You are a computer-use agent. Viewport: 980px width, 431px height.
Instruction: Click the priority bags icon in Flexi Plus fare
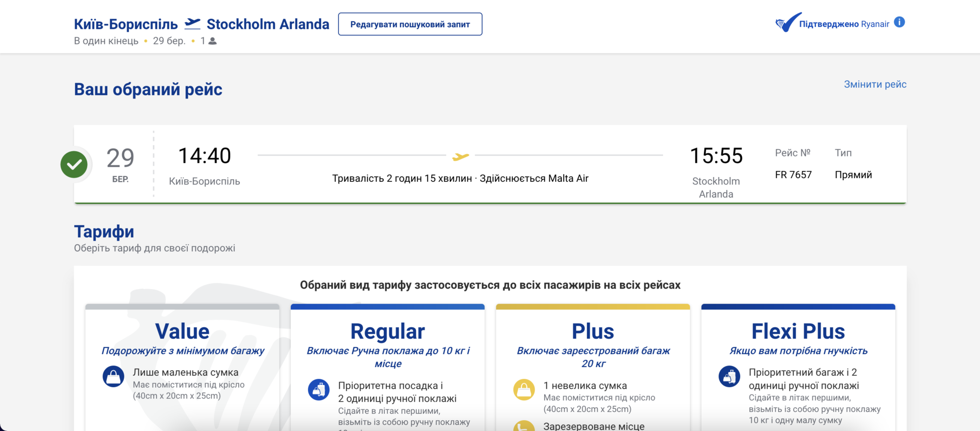[729, 376]
